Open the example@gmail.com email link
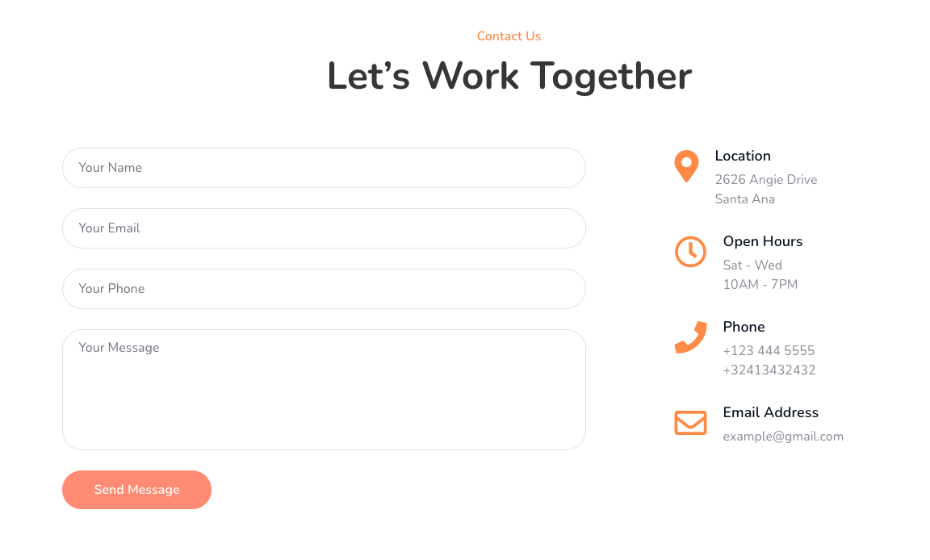The width and height of the screenshot is (930, 560). click(783, 437)
